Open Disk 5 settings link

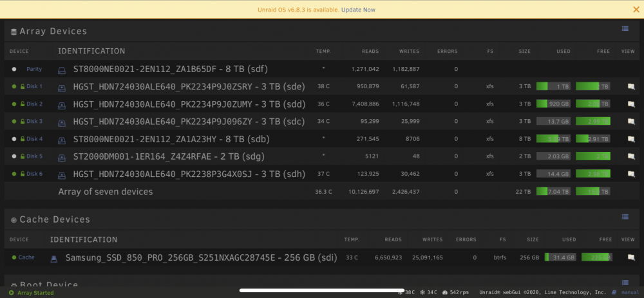coord(35,156)
